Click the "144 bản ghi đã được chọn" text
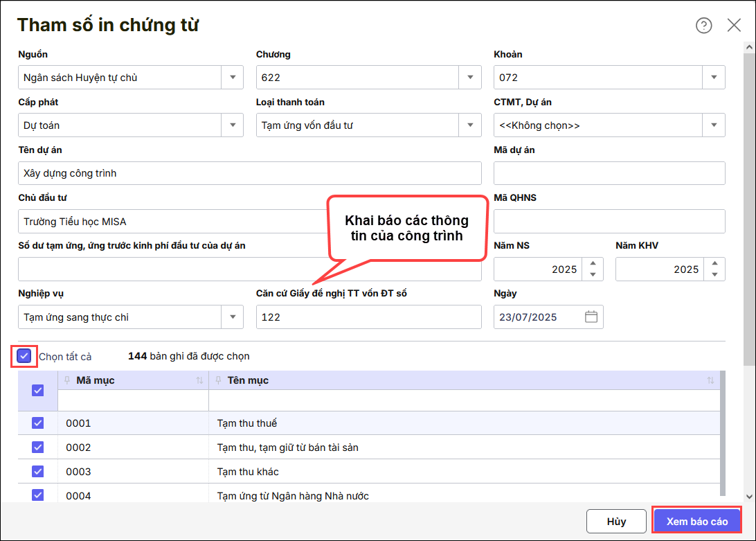 point(189,356)
